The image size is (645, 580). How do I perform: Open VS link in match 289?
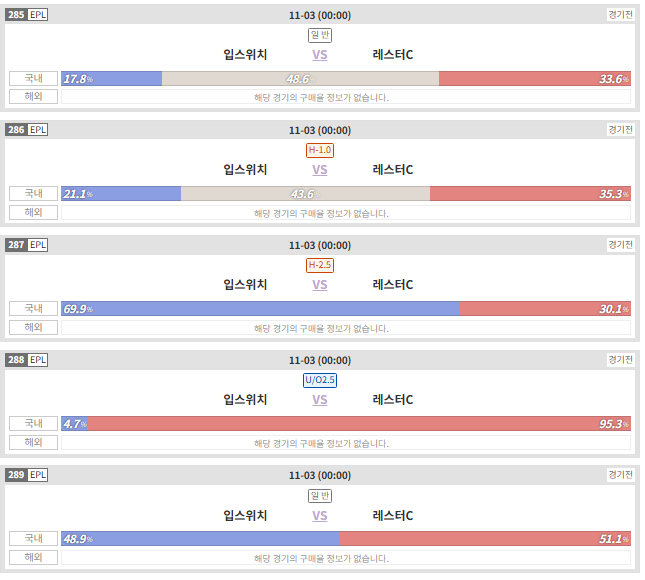click(x=320, y=516)
